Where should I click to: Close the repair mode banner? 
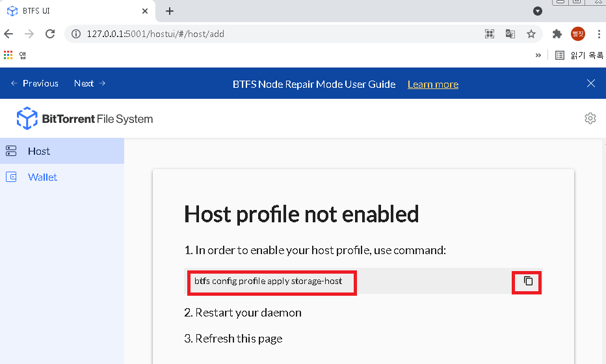coord(590,83)
